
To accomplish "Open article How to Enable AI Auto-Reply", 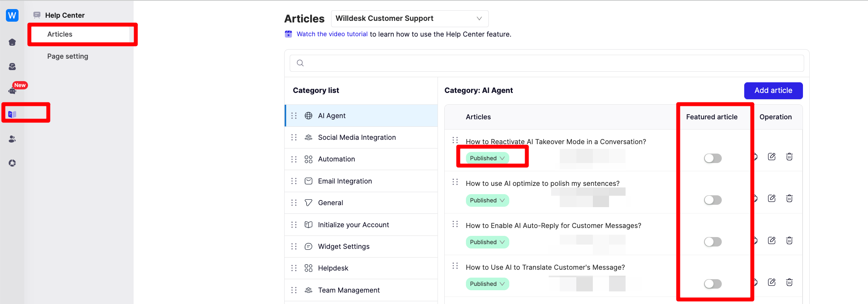I will coord(553,226).
